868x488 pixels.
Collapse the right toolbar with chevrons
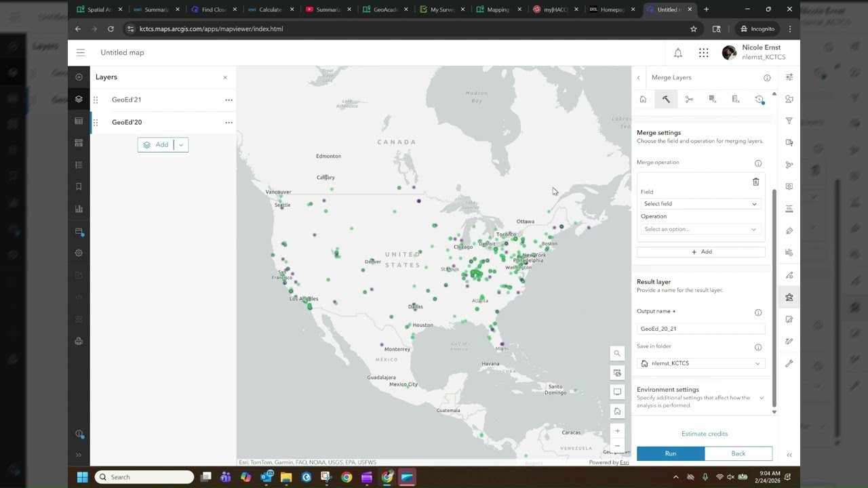tap(789, 455)
